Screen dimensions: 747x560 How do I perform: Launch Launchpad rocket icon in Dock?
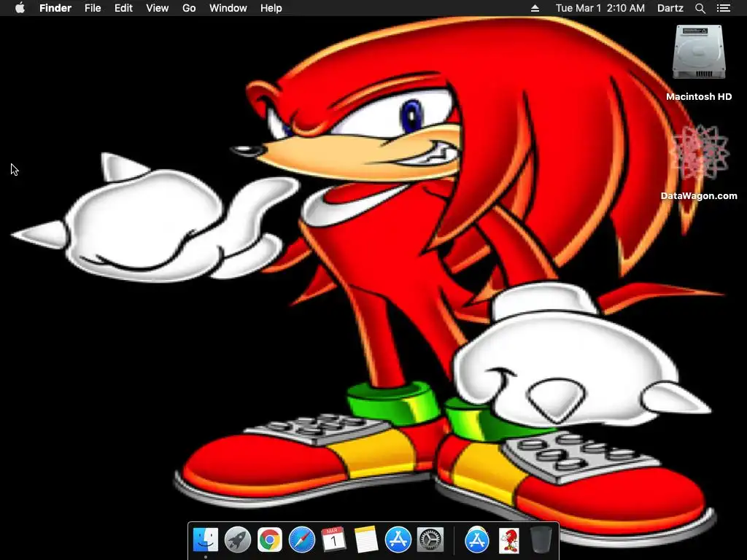click(238, 540)
